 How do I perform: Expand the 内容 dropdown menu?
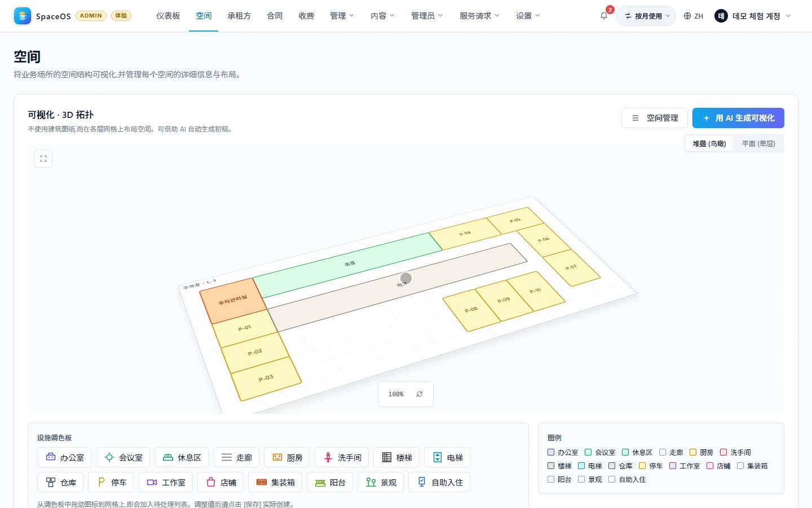coord(382,16)
